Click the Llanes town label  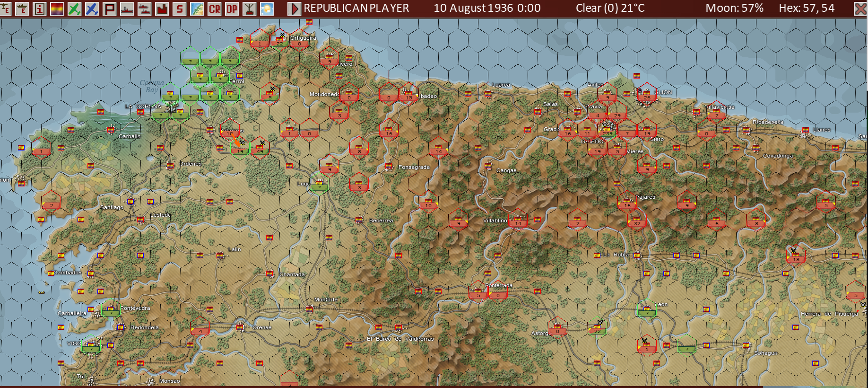[x=822, y=130]
